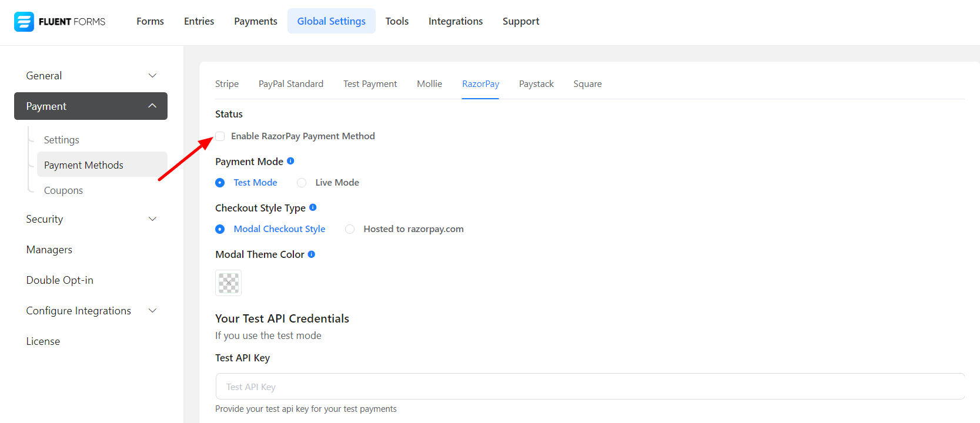The height and width of the screenshot is (423, 980).
Task: Switch to the Stripe tab
Action: [227, 84]
